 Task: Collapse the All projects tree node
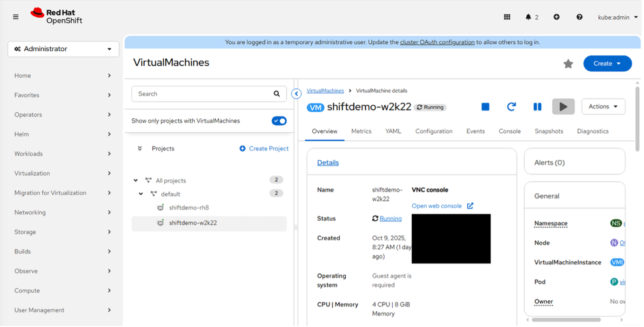[x=136, y=180]
